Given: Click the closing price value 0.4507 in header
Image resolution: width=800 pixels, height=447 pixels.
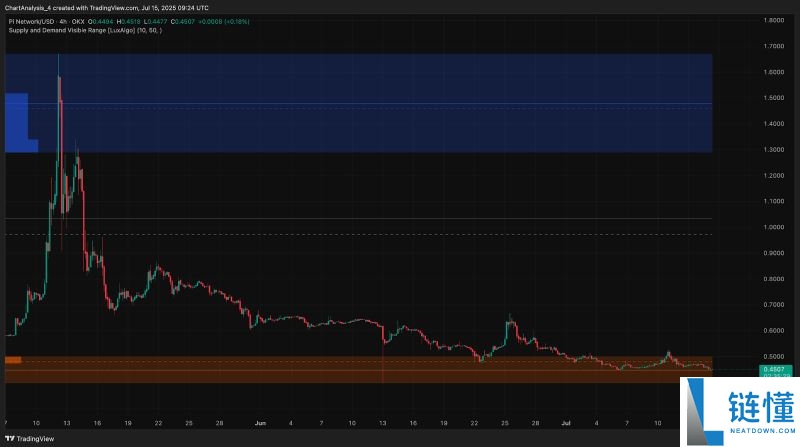Looking at the screenshot, I should pos(184,20).
